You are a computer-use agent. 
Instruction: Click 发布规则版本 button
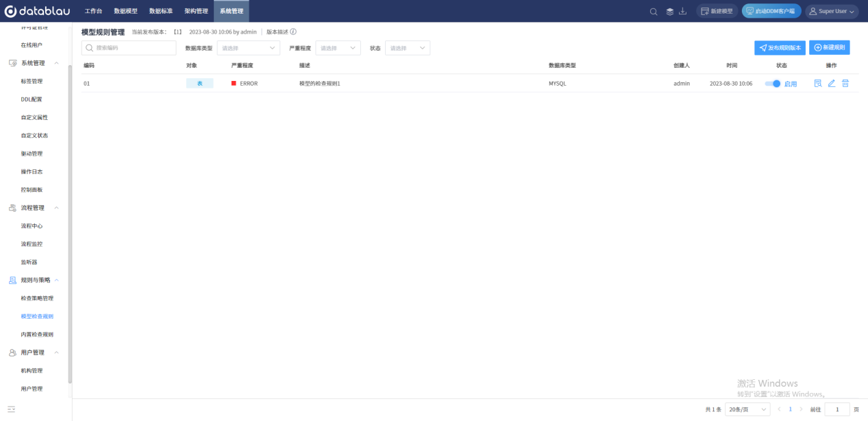(780, 47)
